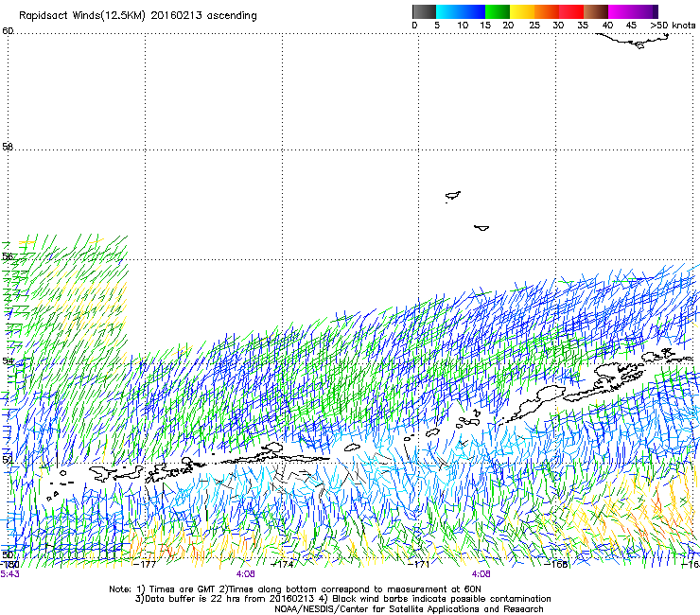Click the brown 35–40 knots legend segment

point(596,11)
